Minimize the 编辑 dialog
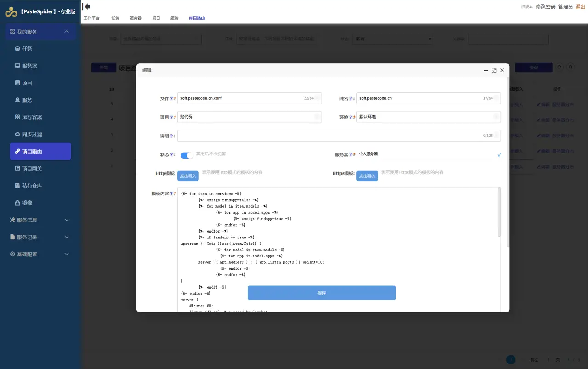Screen dimensions: 588x369 486,70
